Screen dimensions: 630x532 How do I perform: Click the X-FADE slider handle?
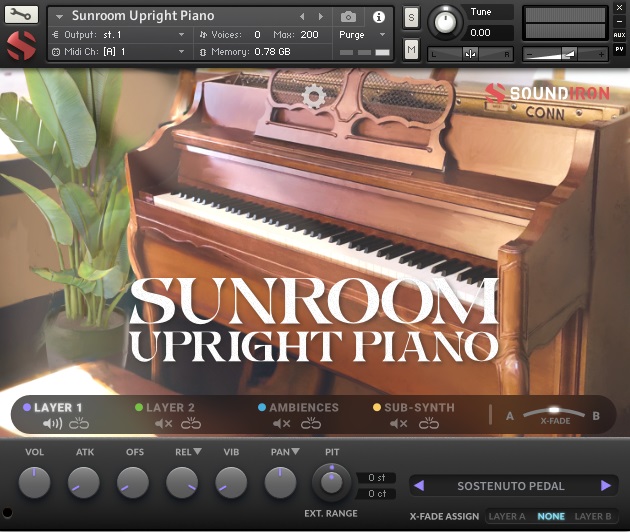[554, 410]
